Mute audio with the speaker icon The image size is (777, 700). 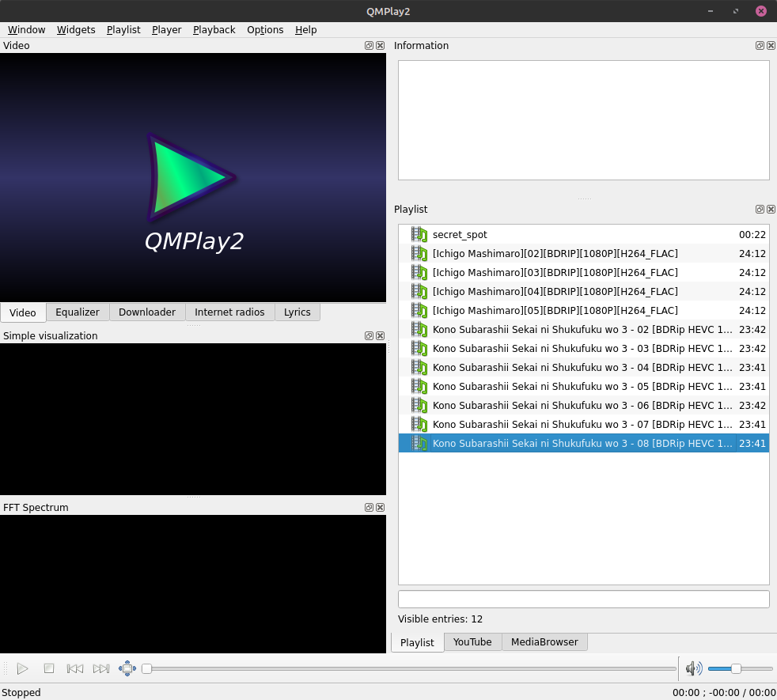(x=694, y=669)
